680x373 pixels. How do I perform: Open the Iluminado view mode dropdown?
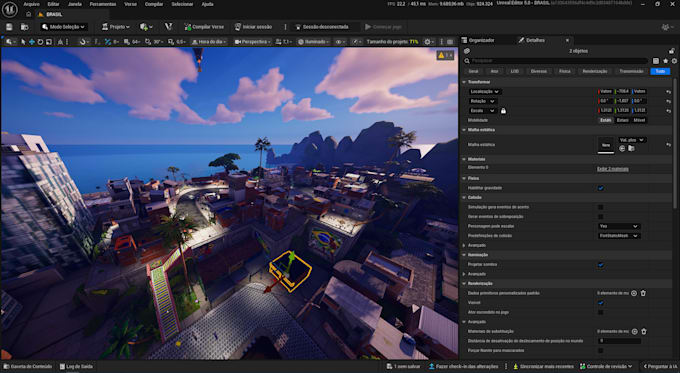314,42
